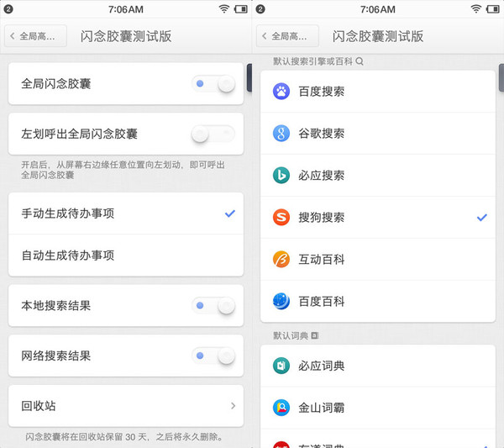The image size is (504, 448).
Task: Select 自动生成待办事项 option
Action: click(x=126, y=256)
